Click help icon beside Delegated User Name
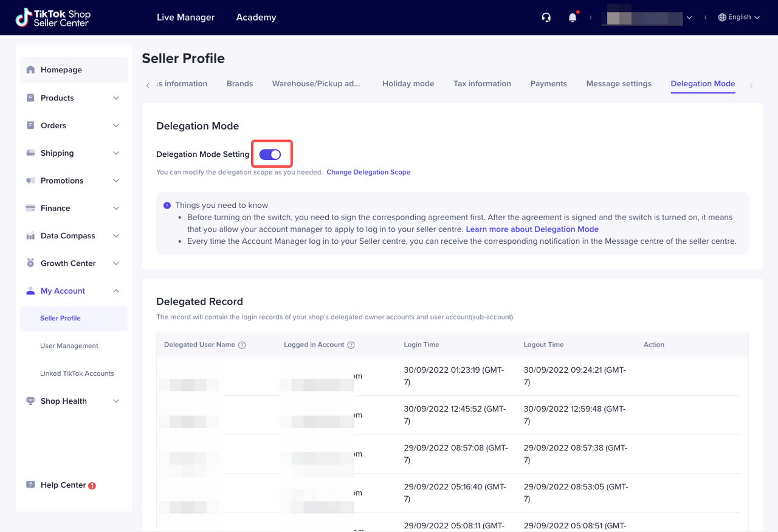This screenshot has width=778, height=532. 242,345
